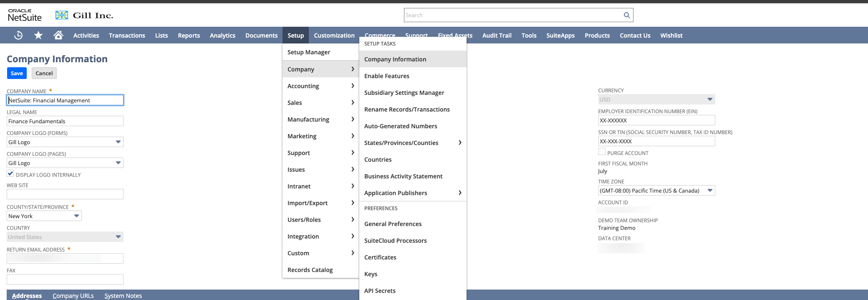Expand the Intranet submenu
The width and height of the screenshot is (868, 300).
tap(320, 186)
